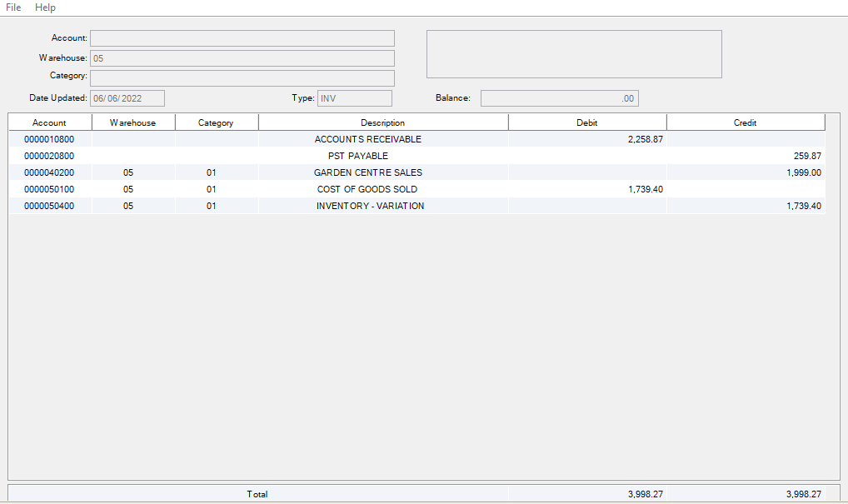This screenshot has width=848, height=504.
Task: Click the Description column header
Action: (x=382, y=122)
